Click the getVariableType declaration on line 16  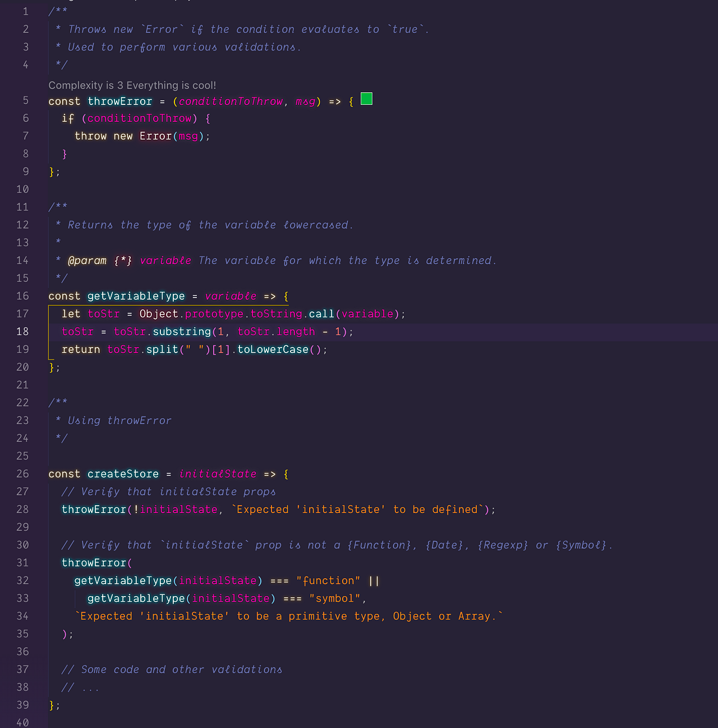(136, 296)
